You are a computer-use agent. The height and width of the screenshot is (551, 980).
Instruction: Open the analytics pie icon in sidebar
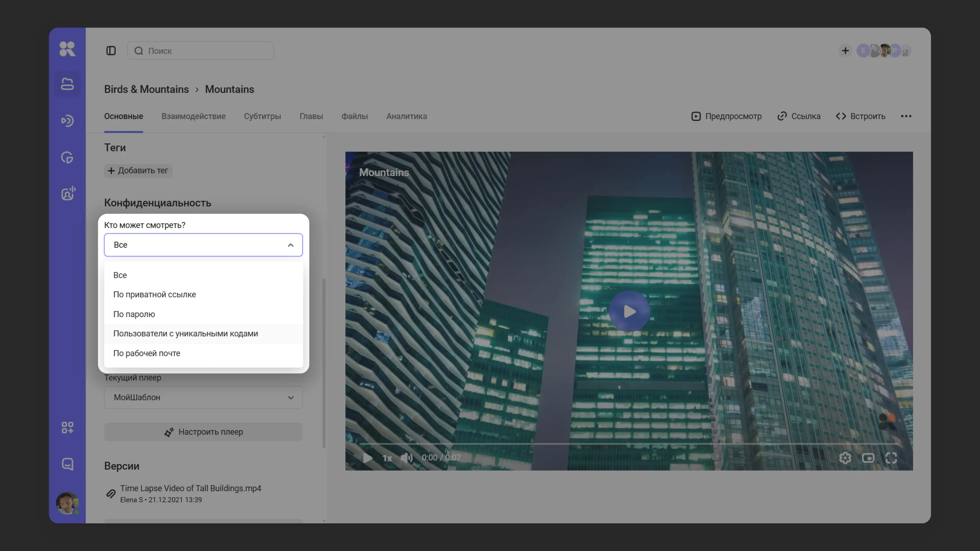[67, 157]
